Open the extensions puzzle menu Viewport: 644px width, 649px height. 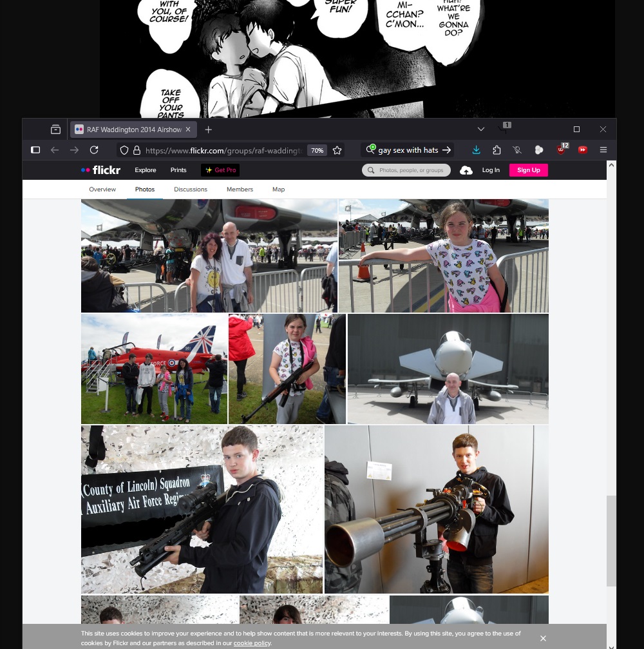point(497,150)
